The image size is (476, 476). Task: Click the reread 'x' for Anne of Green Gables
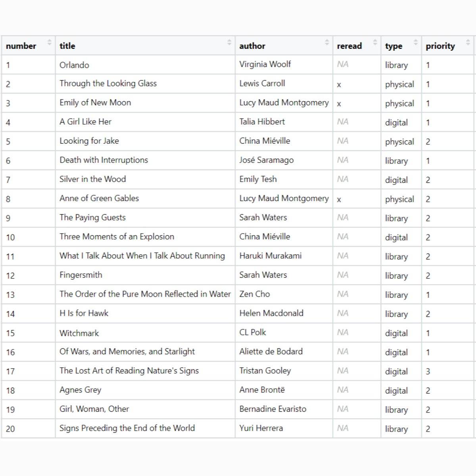pyautogui.click(x=339, y=200)
